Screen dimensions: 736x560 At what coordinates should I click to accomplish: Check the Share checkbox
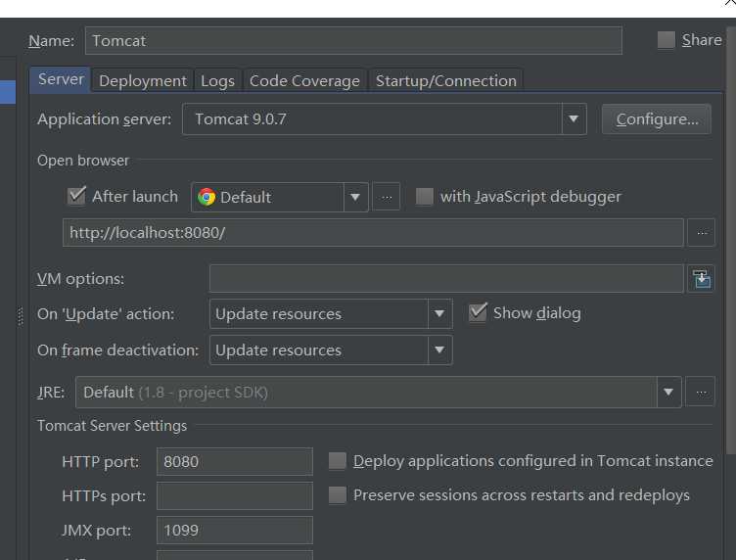tap(667, 40)
